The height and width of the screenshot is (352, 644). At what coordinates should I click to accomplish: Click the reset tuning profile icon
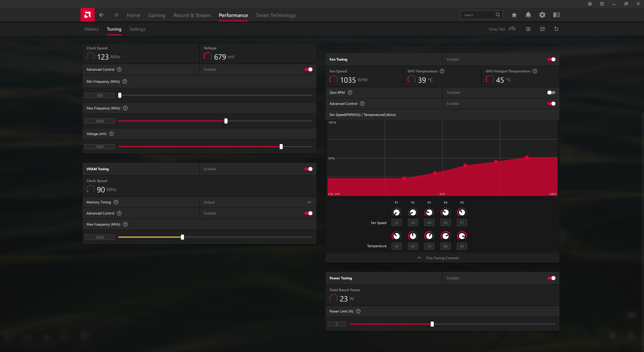pos(556,29)
